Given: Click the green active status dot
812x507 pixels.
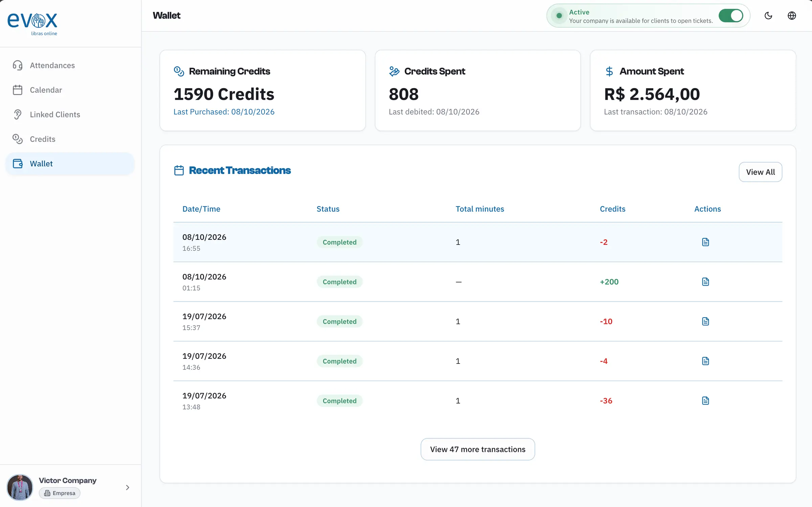Looking at the screenshot, I should click(559, 16).
